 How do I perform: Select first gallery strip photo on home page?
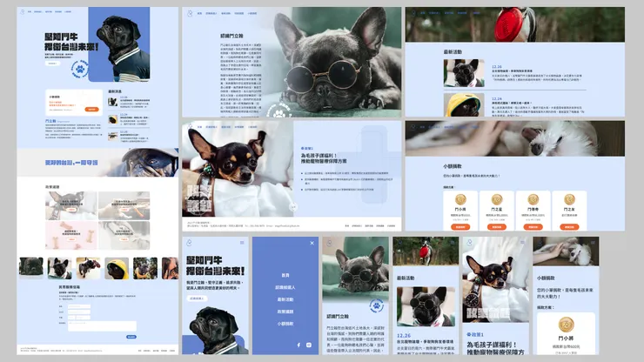(31, 266)
